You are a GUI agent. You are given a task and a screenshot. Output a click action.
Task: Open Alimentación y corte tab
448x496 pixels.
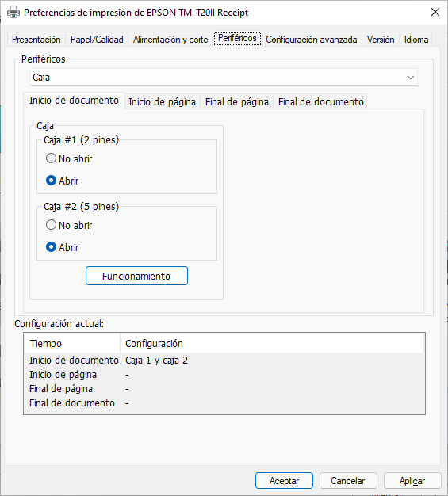coord(170,40)
